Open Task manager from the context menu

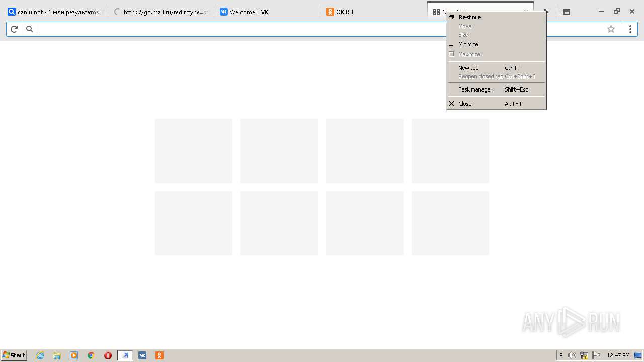click(496, 89)
